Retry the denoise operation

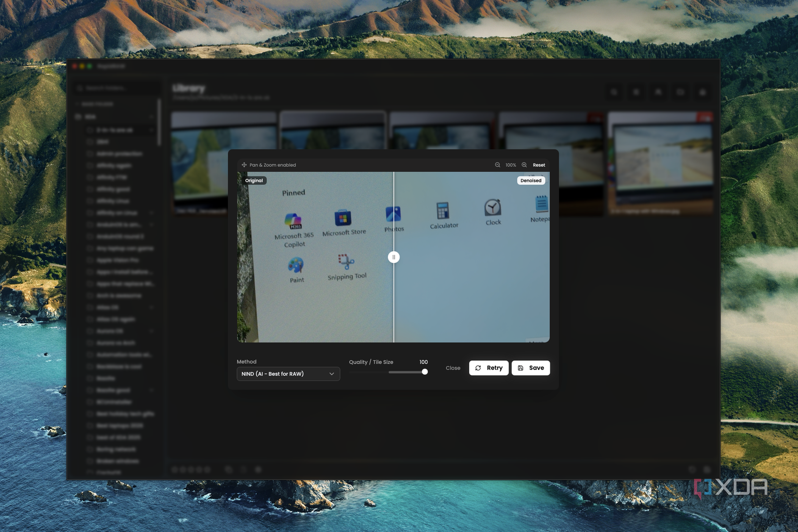tap(488, 368)
